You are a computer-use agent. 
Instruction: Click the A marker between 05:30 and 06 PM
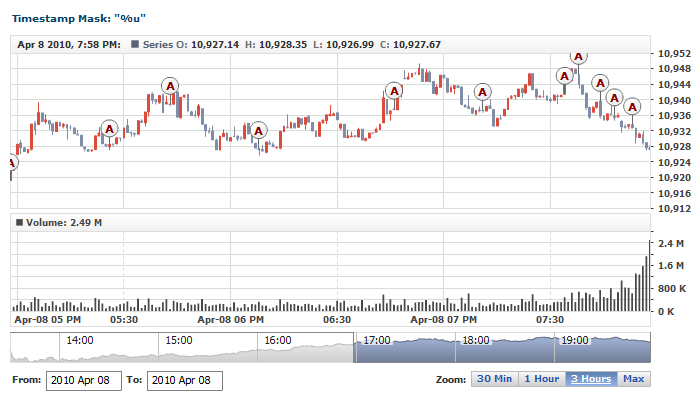(170, 87)
